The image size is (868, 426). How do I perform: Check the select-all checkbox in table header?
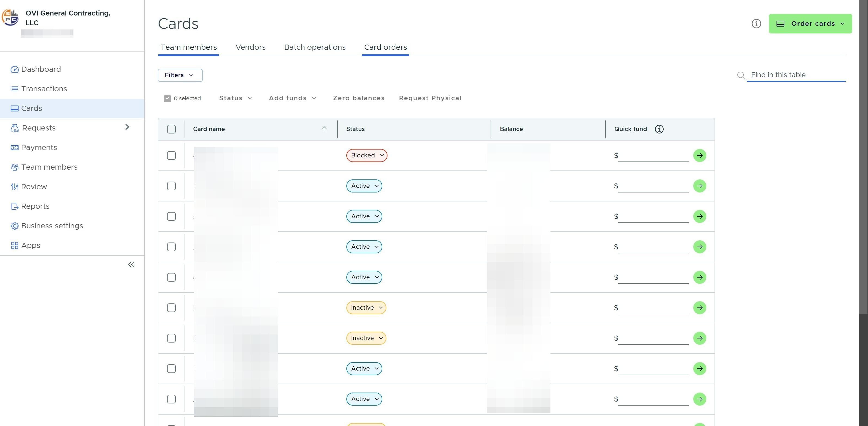(x=171, y=129)
